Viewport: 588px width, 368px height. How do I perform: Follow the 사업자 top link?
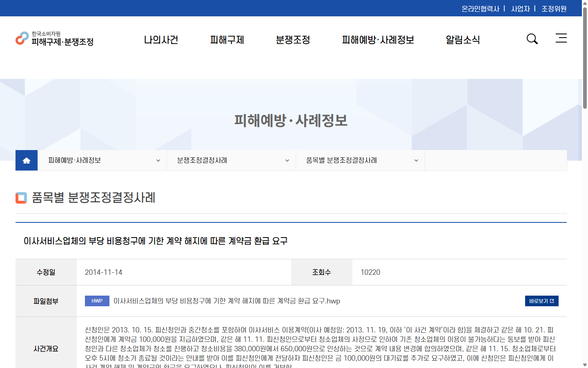(521, 9)
